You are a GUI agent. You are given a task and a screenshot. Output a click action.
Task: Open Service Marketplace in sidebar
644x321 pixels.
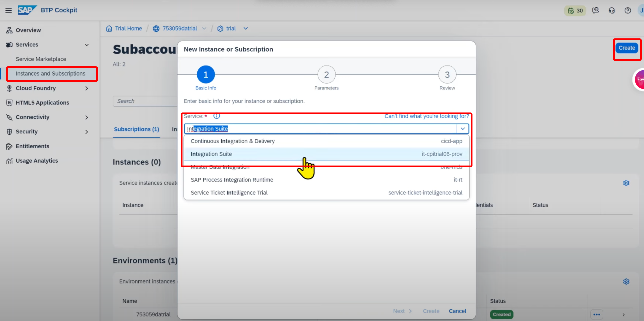click(41, 59)
